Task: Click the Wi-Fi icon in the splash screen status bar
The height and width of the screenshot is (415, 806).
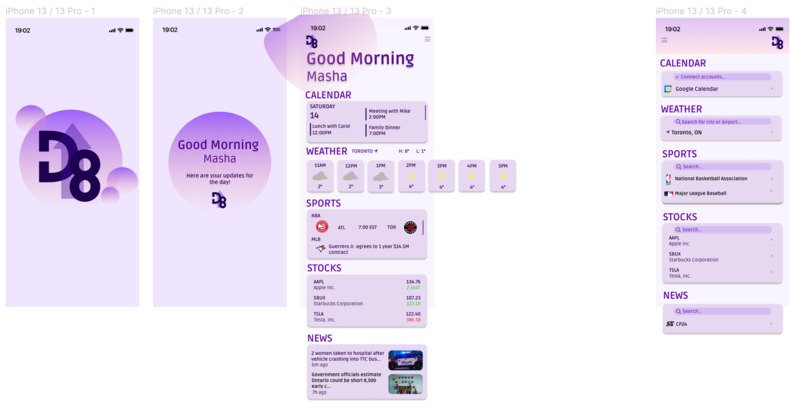Action: pyautogui.click(x=120, y=30)
